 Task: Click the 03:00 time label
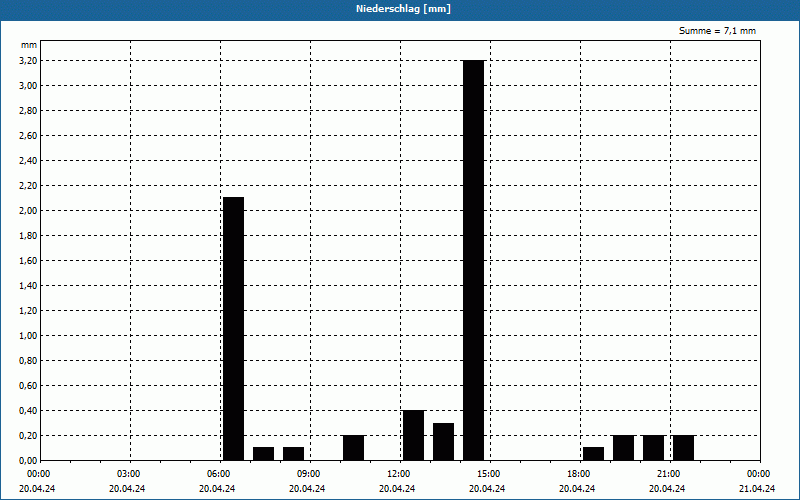[x=129, y=474]
